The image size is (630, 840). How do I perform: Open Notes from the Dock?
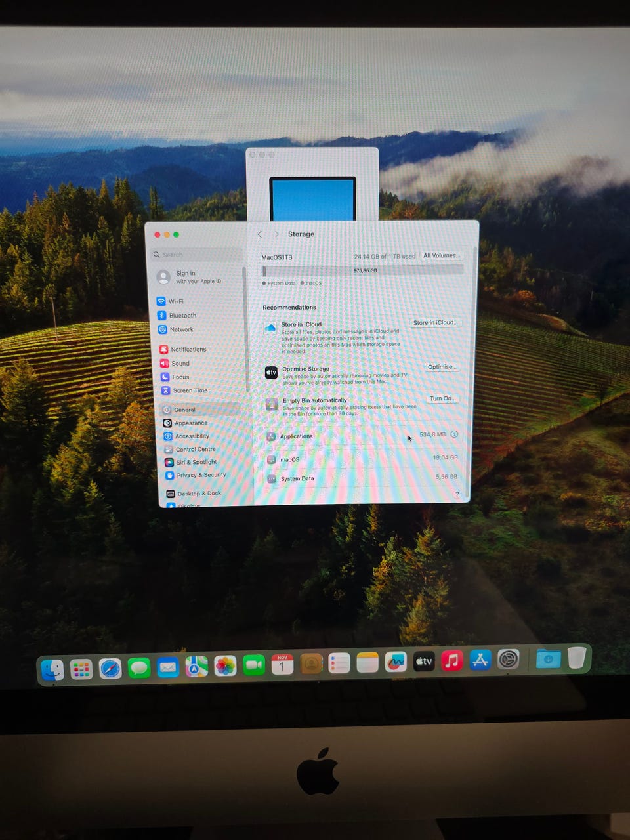[x=367, y=663]
